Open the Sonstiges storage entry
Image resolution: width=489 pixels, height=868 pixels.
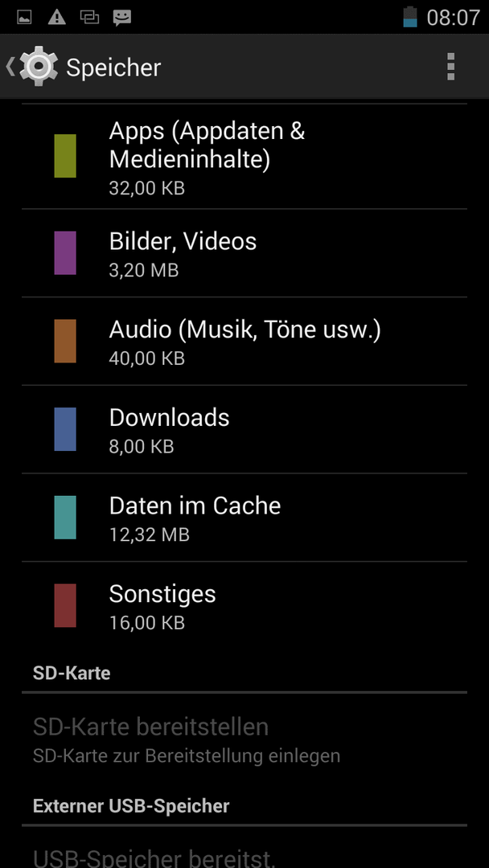[x=244, y=606]
